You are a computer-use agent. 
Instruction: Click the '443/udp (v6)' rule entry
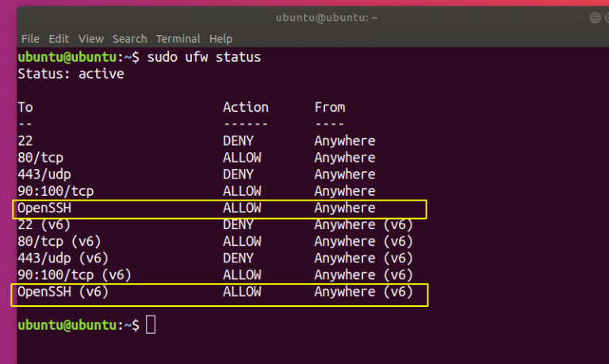(63, 259)
